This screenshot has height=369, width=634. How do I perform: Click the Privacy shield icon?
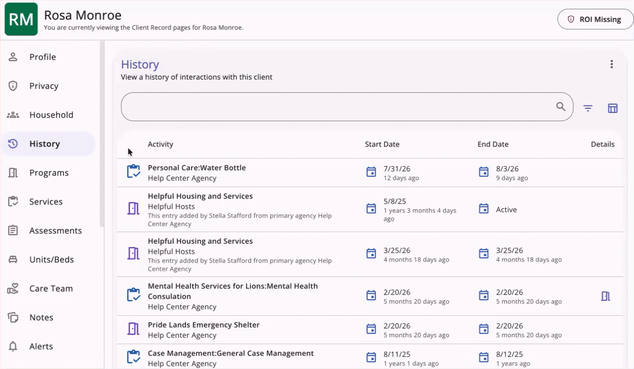(x=13, y=86)
